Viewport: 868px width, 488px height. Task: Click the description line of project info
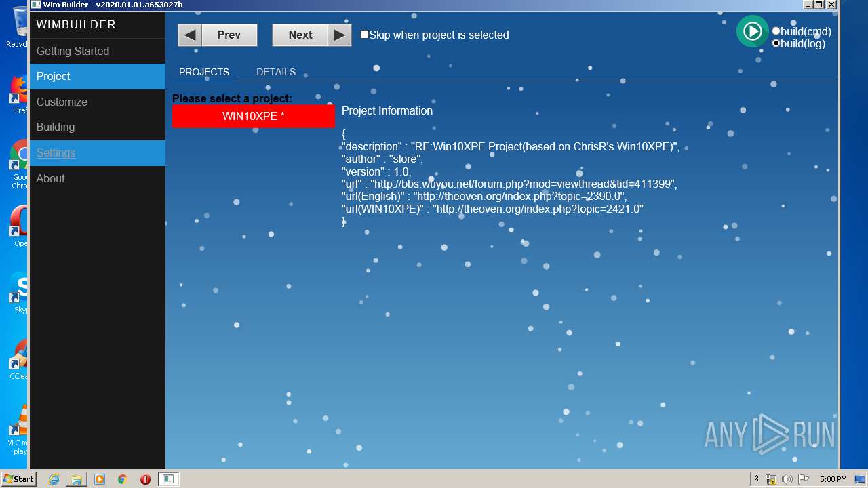pyautogui.click(x=511, y=147)
